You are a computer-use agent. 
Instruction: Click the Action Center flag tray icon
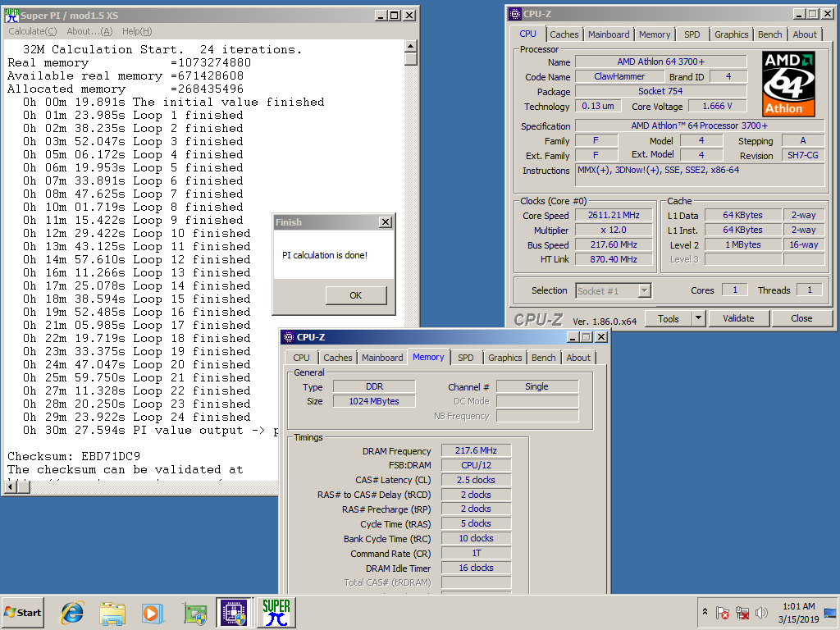pyautogui.click(x=722, y=613)
